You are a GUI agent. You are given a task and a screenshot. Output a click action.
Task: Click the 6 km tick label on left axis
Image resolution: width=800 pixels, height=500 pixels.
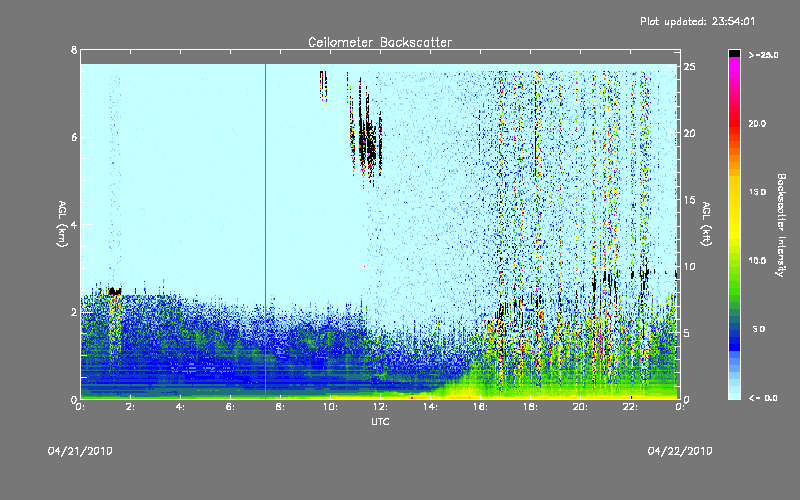point(74,137)
